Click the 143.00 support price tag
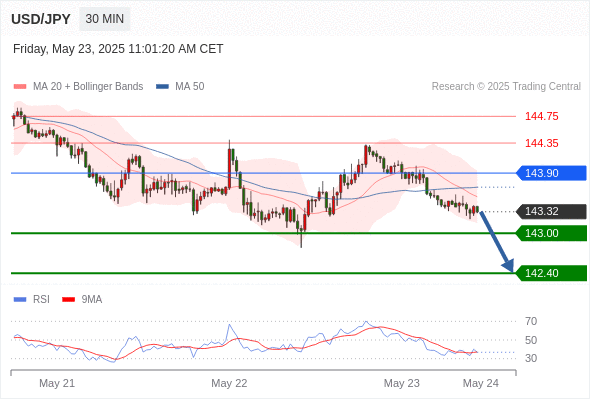This screenshot has height=400, width=590. click(551, 233)
